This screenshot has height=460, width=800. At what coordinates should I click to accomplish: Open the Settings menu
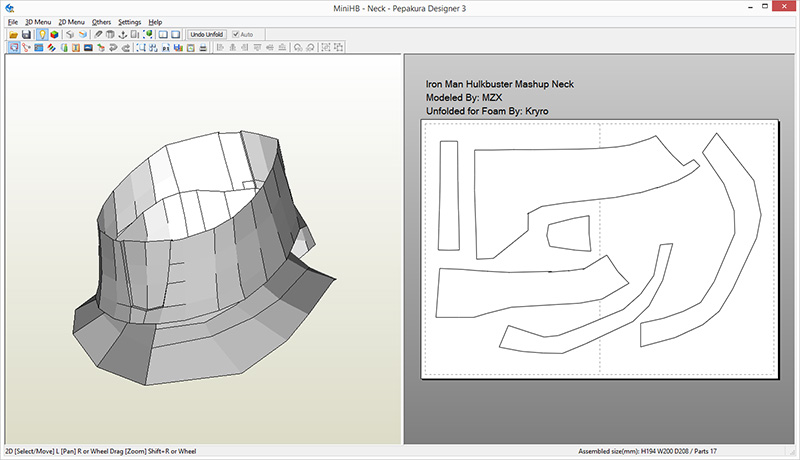point(130,22)
